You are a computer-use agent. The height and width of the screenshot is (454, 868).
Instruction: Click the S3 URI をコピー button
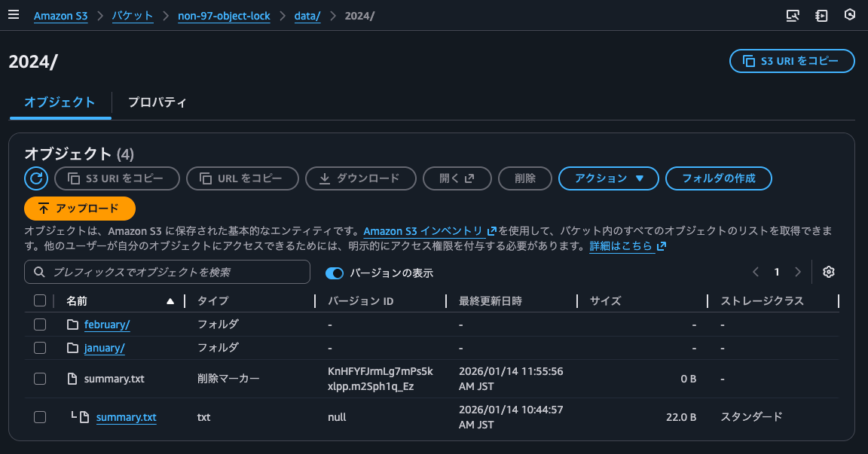[x=792, y=61]
